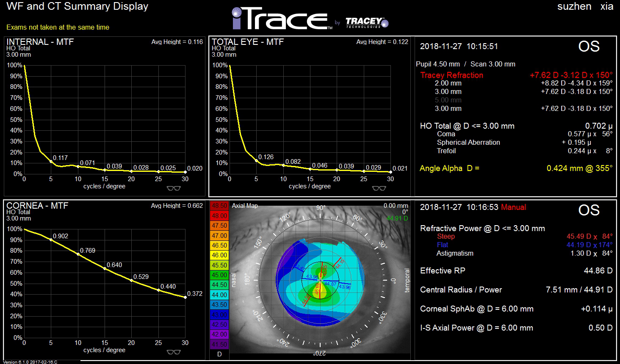This screenshot has height=364, width=620.
Task: Click the 0.529 data point on Cornea MTF
Action: (131, 280)
